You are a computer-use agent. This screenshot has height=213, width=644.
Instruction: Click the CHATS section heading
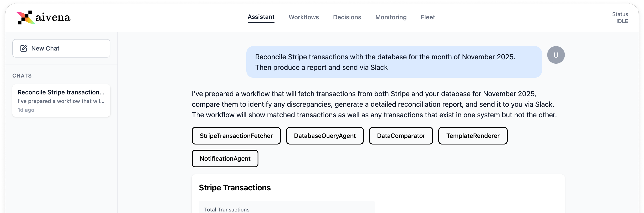pyautogui.click(x=22, y=76)
